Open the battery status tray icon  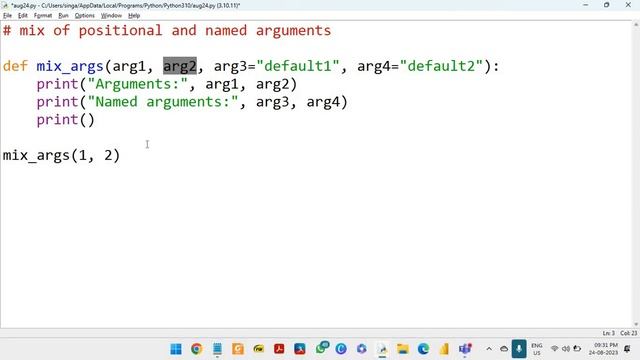(x=577, y=349)
